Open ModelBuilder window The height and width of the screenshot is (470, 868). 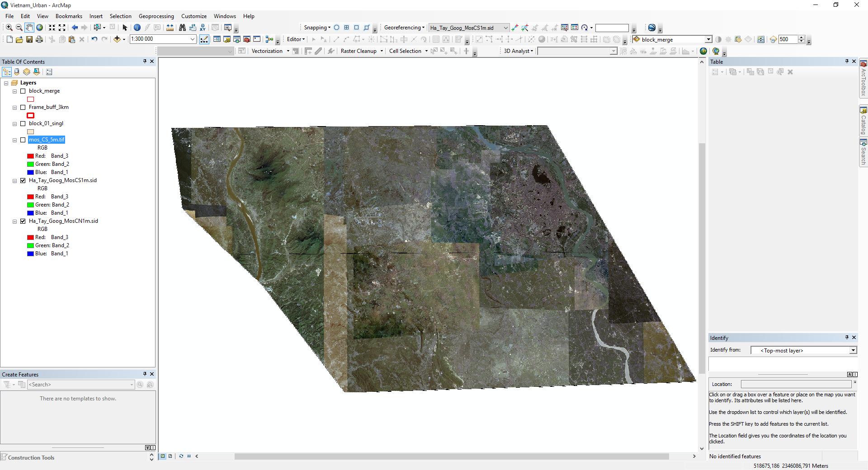coord(270,39)
